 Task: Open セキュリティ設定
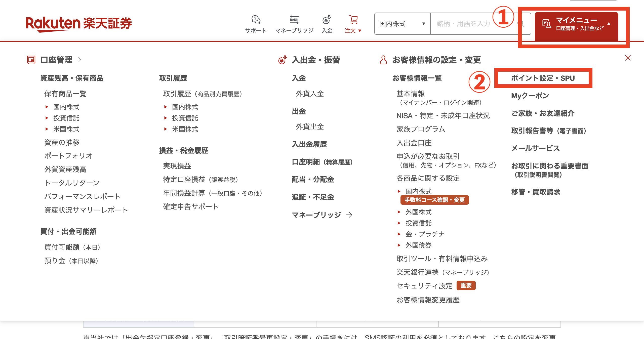pyautogui.click(x=425, y=286)
